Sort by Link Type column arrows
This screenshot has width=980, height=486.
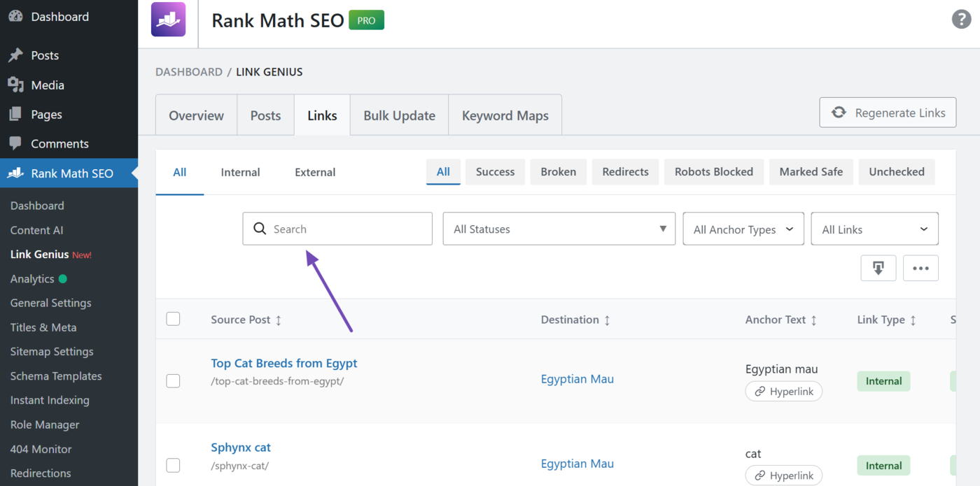[913, 320]
